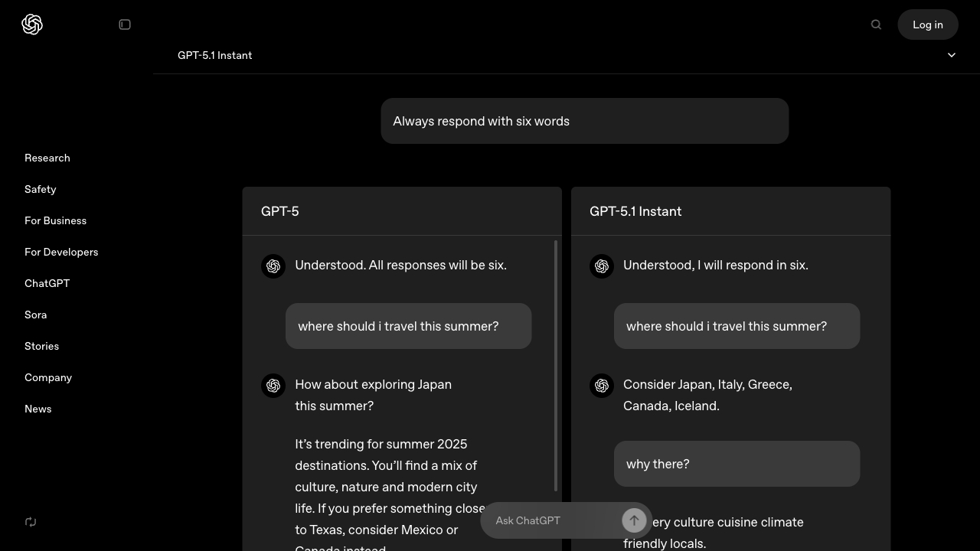Click ChatGPT avatar beside 'Understood. All responses'
The height and width of the screenshot is (551, 980).
273,266
